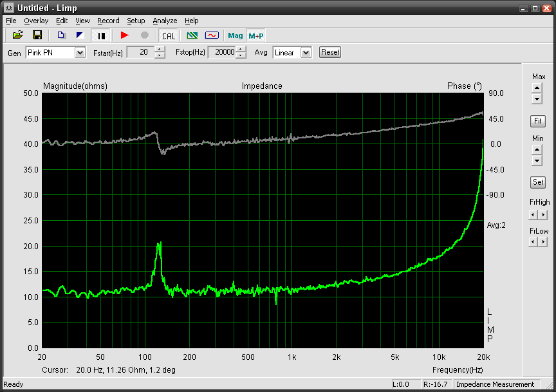Open the Overlay menu
The image size is (556, 392).
pos(36,21)
